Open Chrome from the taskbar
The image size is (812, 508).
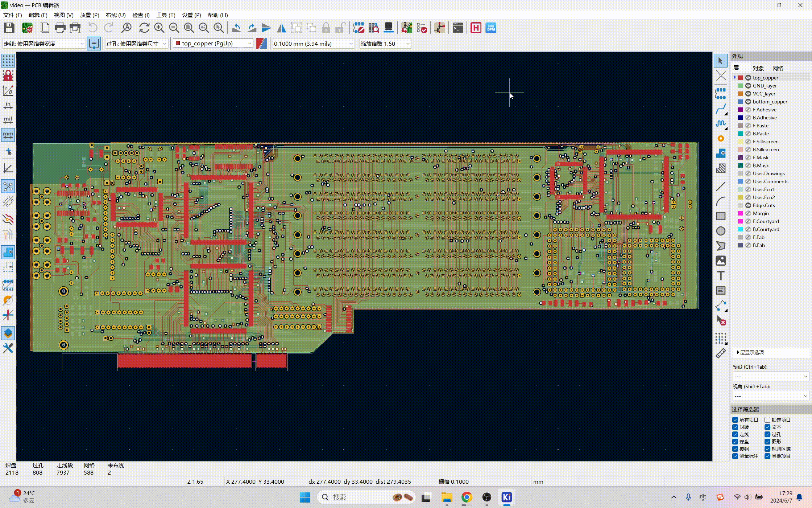tap(467, 497)
